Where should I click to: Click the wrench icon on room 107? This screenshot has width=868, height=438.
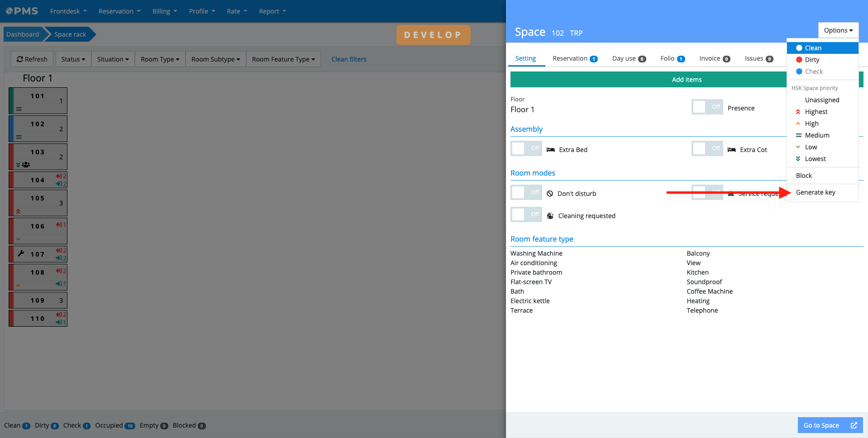pyautogui.click(x=21, y=253)
